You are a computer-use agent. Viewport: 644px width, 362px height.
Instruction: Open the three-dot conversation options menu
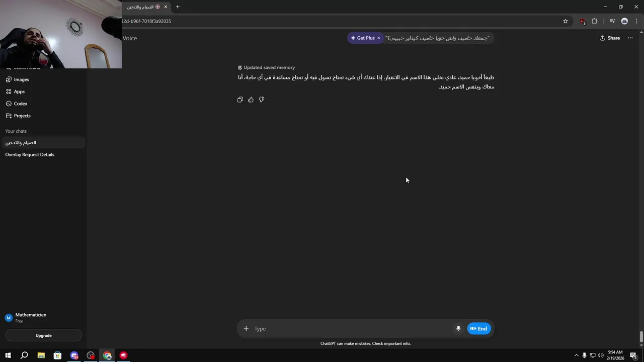[x=630, y=38]
